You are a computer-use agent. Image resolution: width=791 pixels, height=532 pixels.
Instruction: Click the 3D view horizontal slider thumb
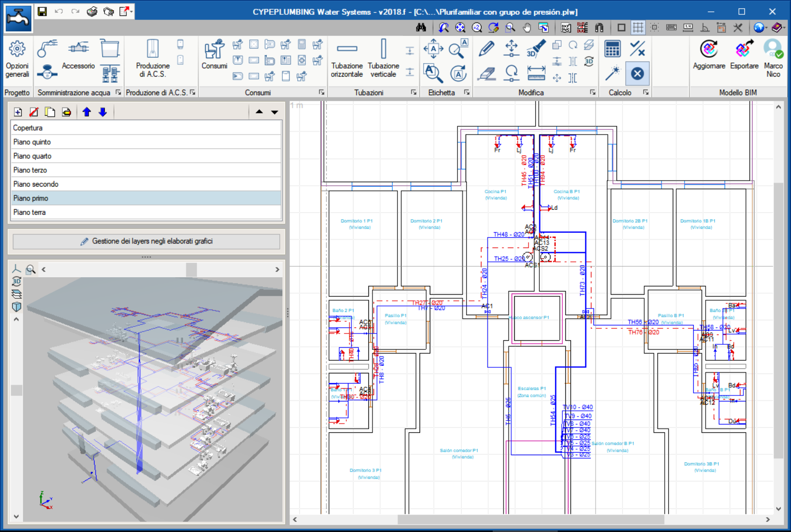click(x=191, y=269)
